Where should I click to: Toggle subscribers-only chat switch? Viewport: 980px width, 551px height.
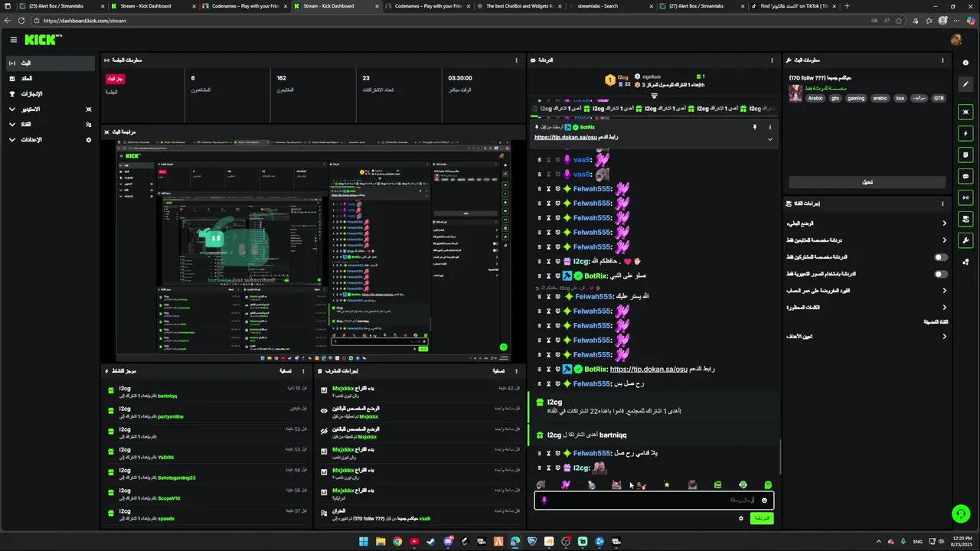tap(941, 257)
